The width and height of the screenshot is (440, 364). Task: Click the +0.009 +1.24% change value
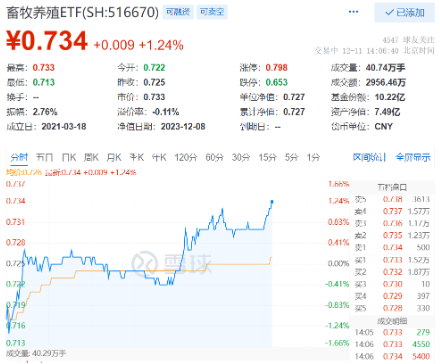coord(138,45)
